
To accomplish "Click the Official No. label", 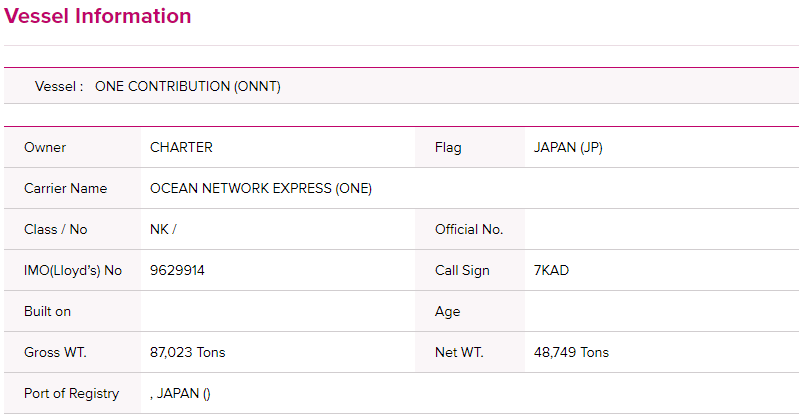I will [x=469, y=229].
